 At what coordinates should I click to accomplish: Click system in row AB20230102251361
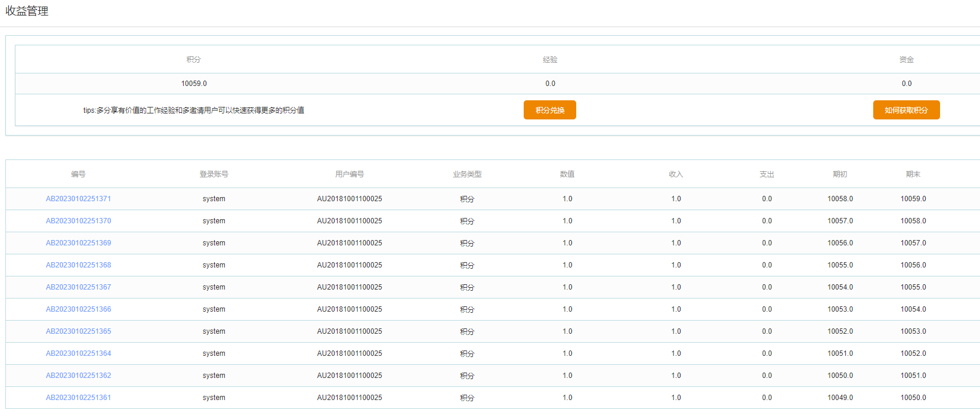click(x=214, y=398)
